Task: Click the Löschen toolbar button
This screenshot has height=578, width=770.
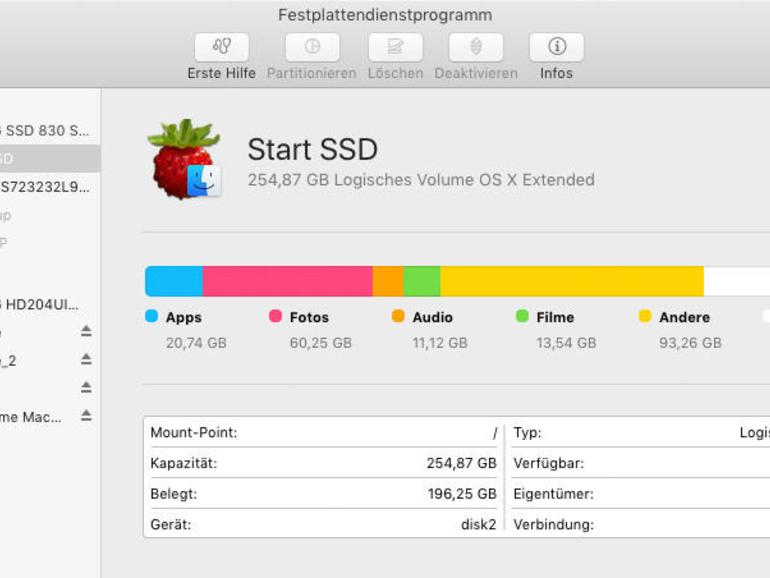Action: [x=395, y=47]
